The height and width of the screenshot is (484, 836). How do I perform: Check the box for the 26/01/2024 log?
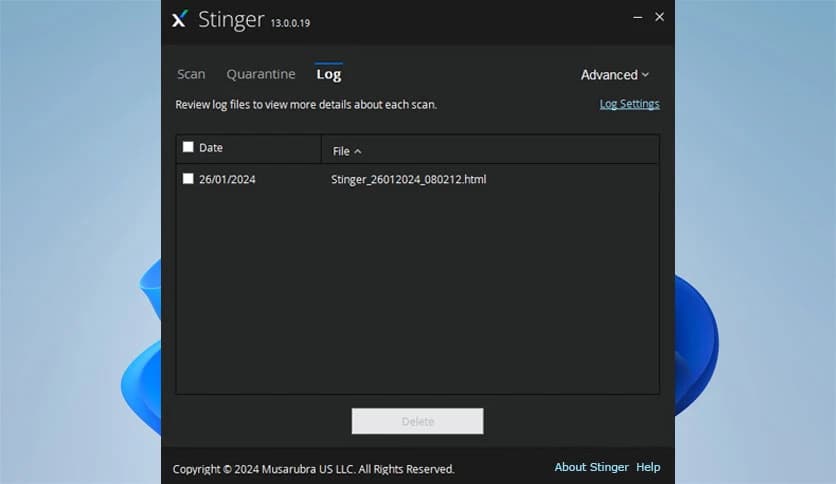[x=188, y=179]
